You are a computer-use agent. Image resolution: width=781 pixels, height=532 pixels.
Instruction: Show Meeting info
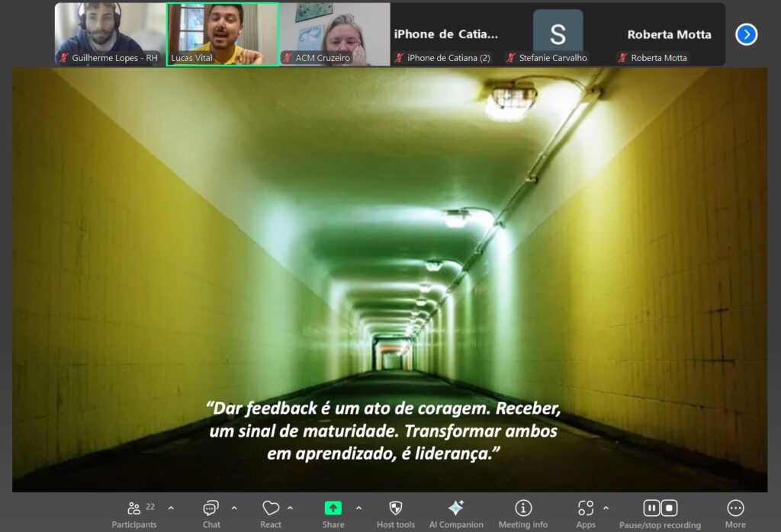tap(523, 508)
